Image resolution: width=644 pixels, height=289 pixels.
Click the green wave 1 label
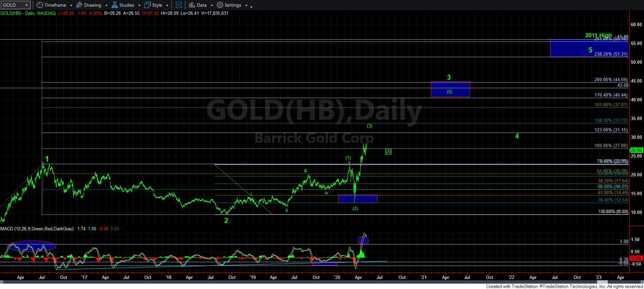click(x=47, y=159)
